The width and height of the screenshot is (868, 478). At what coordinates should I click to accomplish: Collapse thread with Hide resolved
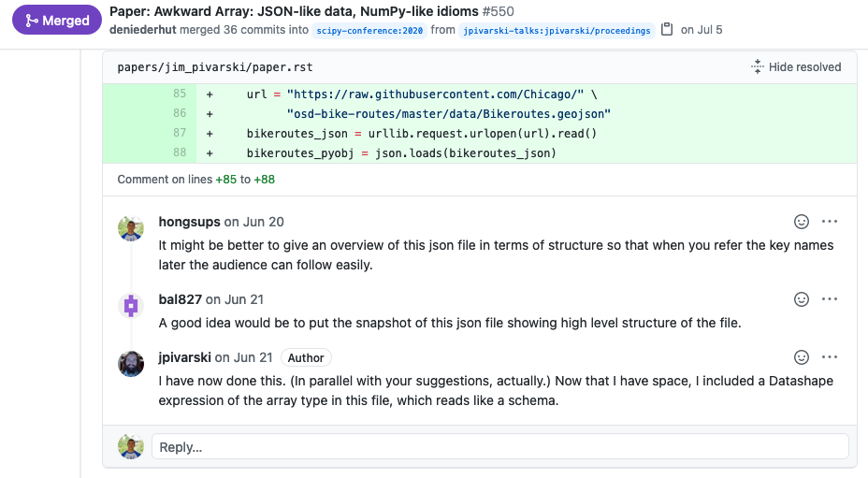pos(795,67)
